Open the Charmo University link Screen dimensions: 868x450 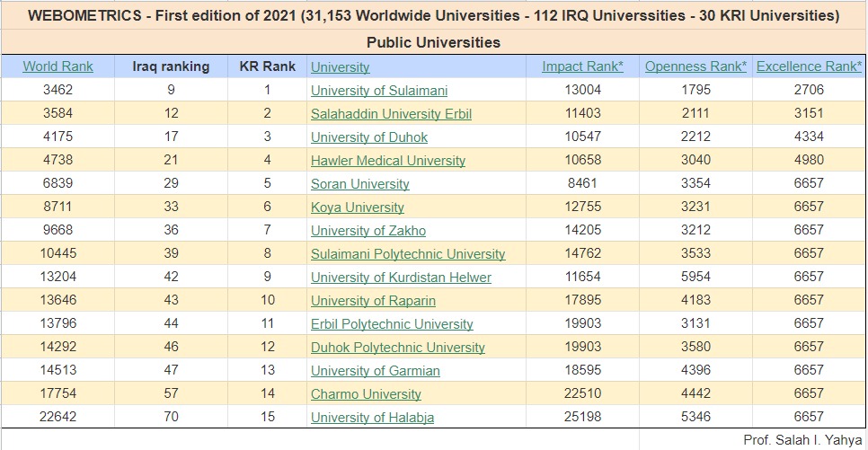point(366,393)
